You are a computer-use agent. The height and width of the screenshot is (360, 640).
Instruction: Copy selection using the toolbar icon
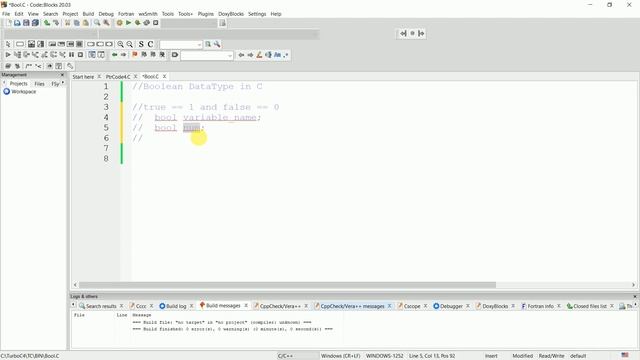76,23
